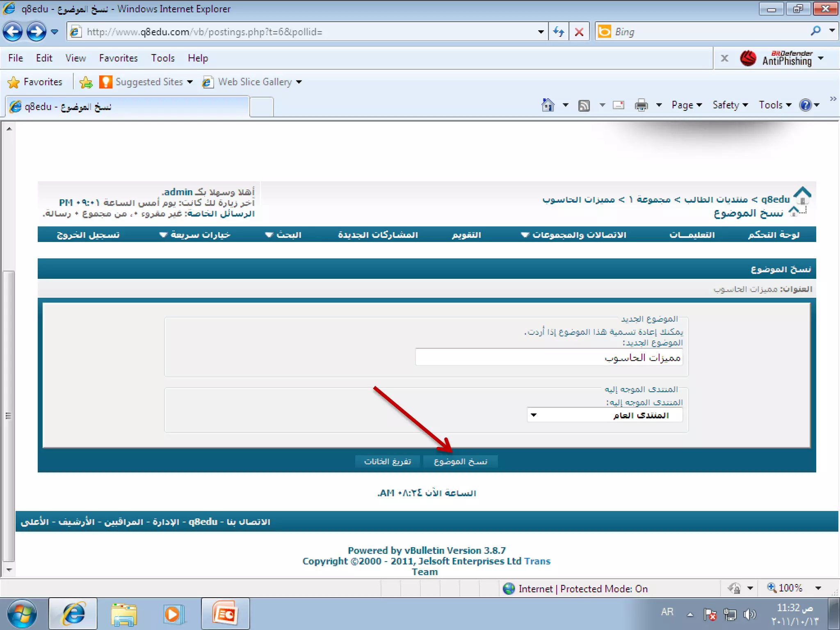Image resolution: width=840 pixels, height=630 pixels.
Task: Select the q8edu browser tab
Action: [x=127, y=107]
